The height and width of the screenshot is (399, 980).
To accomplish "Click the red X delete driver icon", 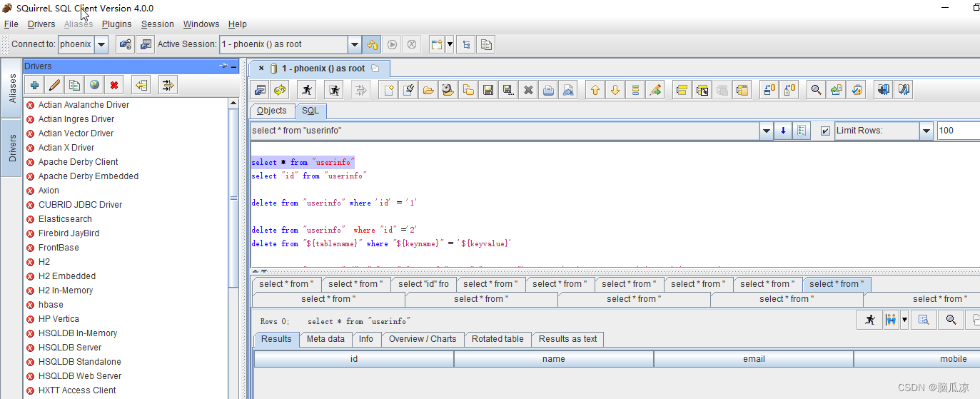I will pos(114,86).
